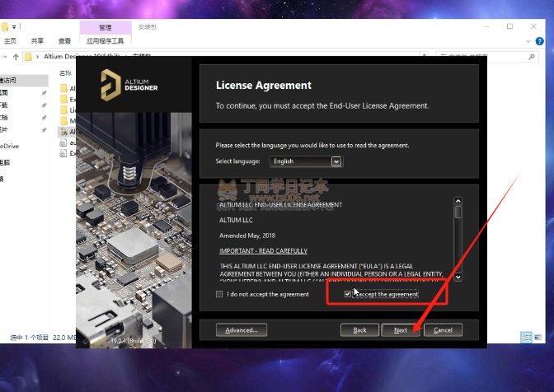Open 主页 tab in File Explorer

tap(10, 41)
